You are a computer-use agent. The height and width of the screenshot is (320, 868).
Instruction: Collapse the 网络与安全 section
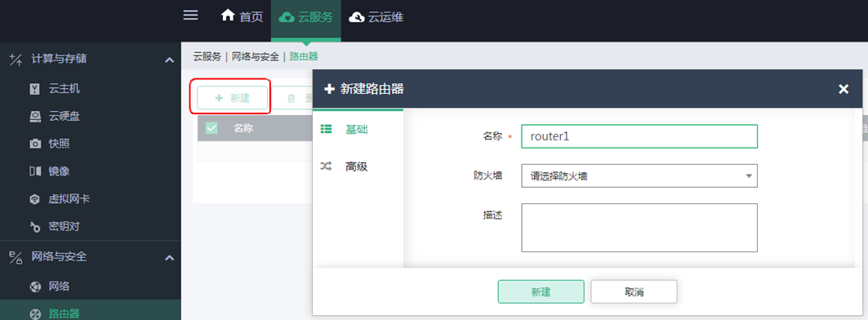pyautogui.click(x=169, y=258)
